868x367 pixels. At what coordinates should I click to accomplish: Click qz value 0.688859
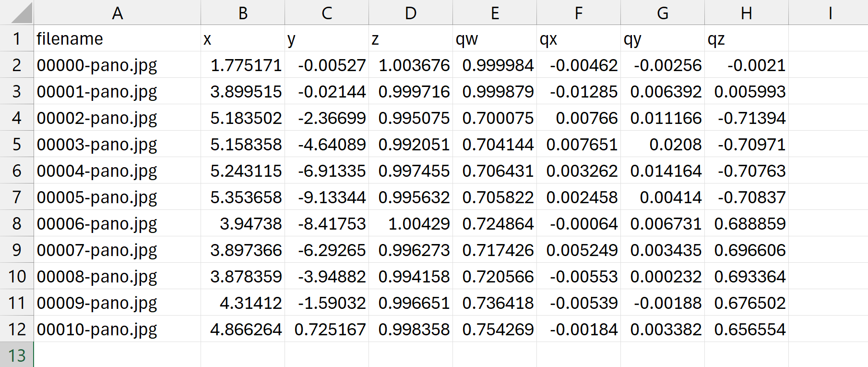coord(747,223)
